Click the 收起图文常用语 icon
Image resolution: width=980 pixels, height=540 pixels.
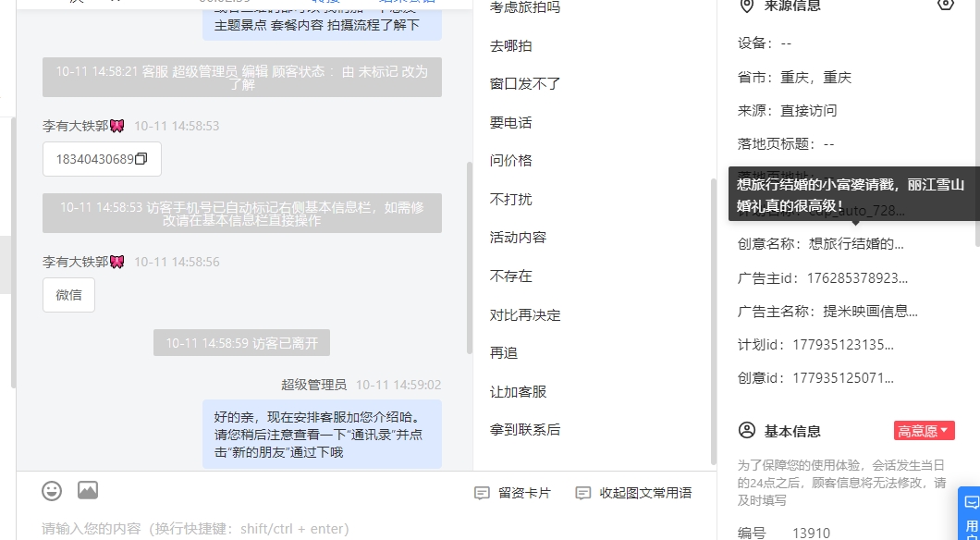(582, 493)
